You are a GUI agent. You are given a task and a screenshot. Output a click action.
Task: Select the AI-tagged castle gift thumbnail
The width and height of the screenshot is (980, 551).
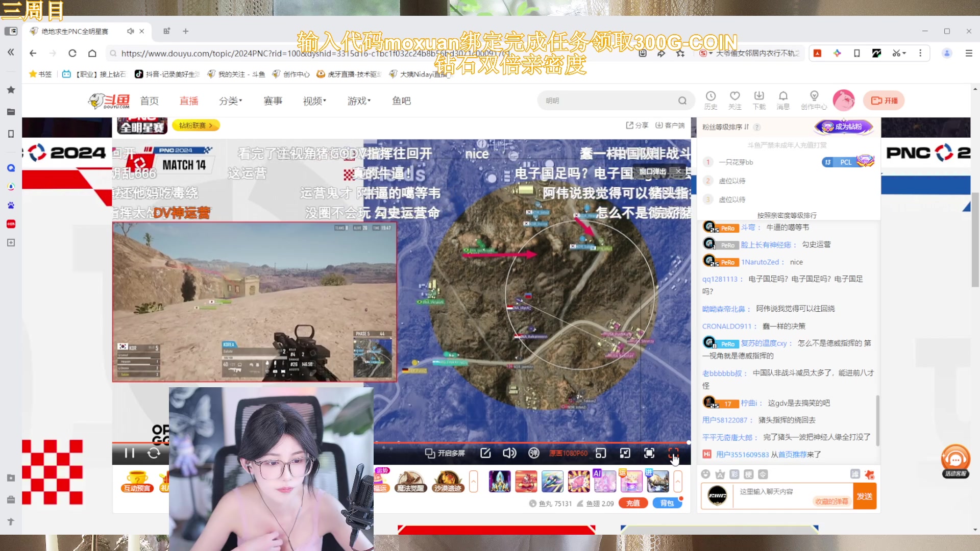pos(605,482)
